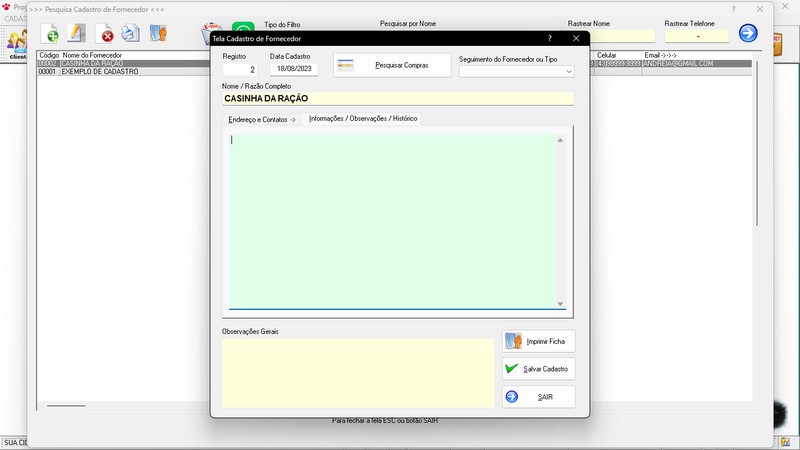Screen dimensions: 800x450
Task: Click the SAIR button
Action: (539, 397)
